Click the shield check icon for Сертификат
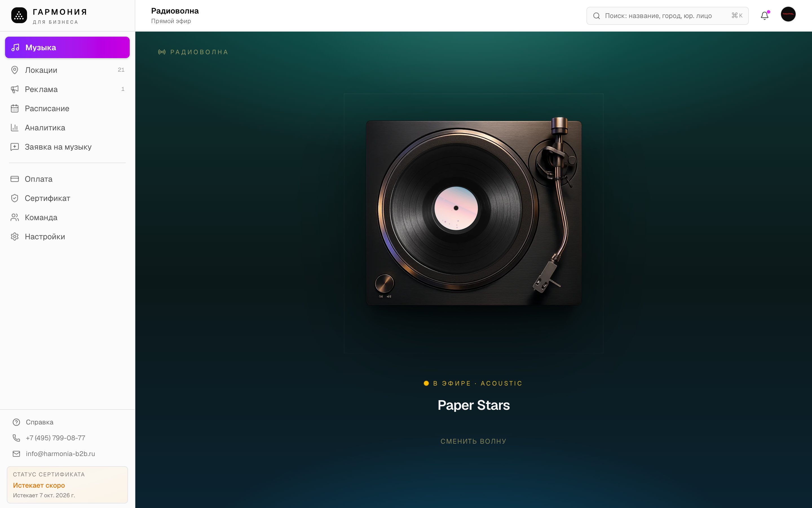812x508 pixels. tap(15, 198)
